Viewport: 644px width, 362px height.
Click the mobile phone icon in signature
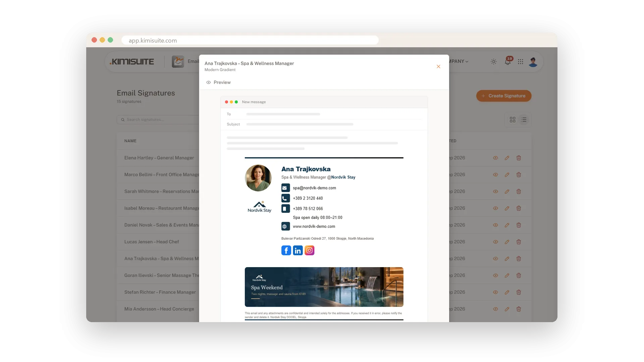point(285,208)
